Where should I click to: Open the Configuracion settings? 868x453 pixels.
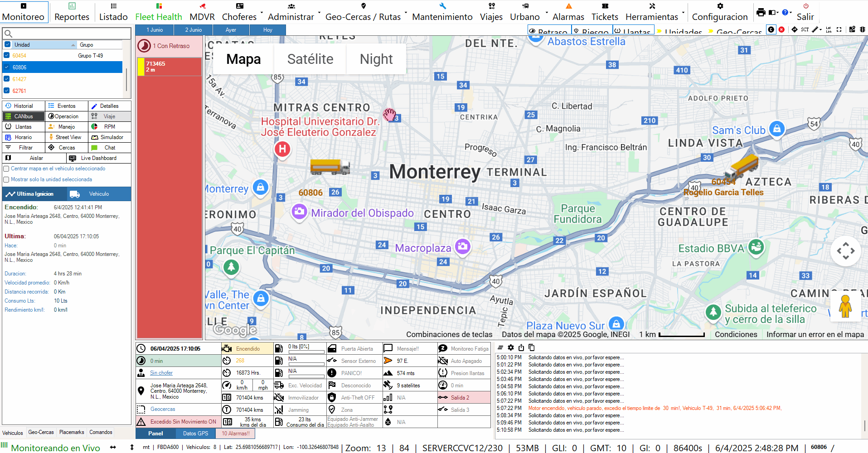tap(720, 12)
